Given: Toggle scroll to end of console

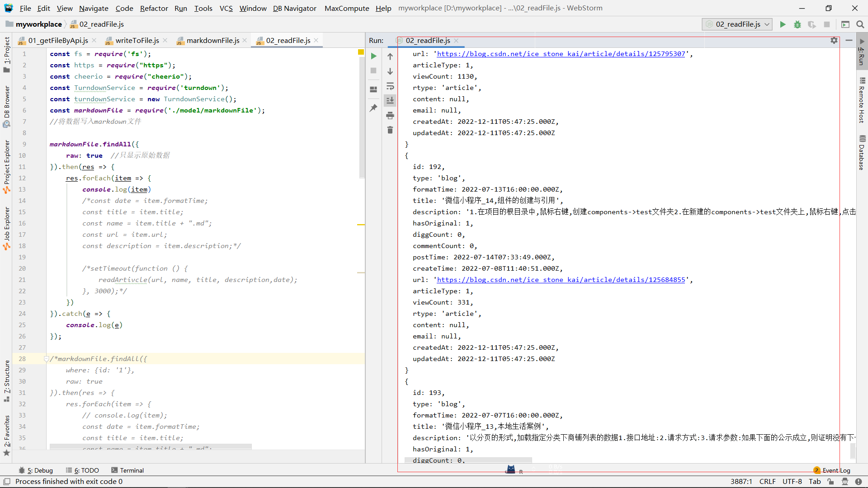Looking at the screenshot, I should pos(390,100).
